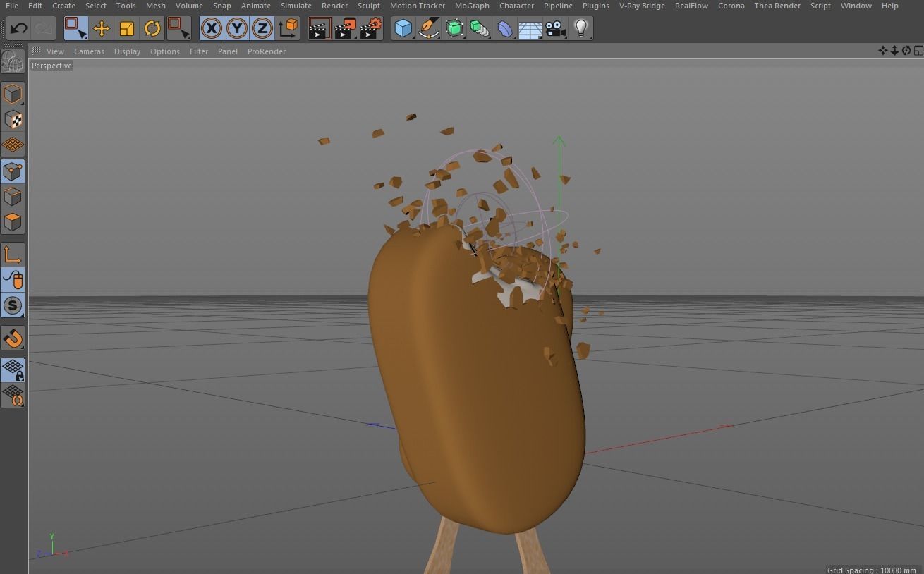
Task: Open the File menu
Action: click(x=12, y=6)
